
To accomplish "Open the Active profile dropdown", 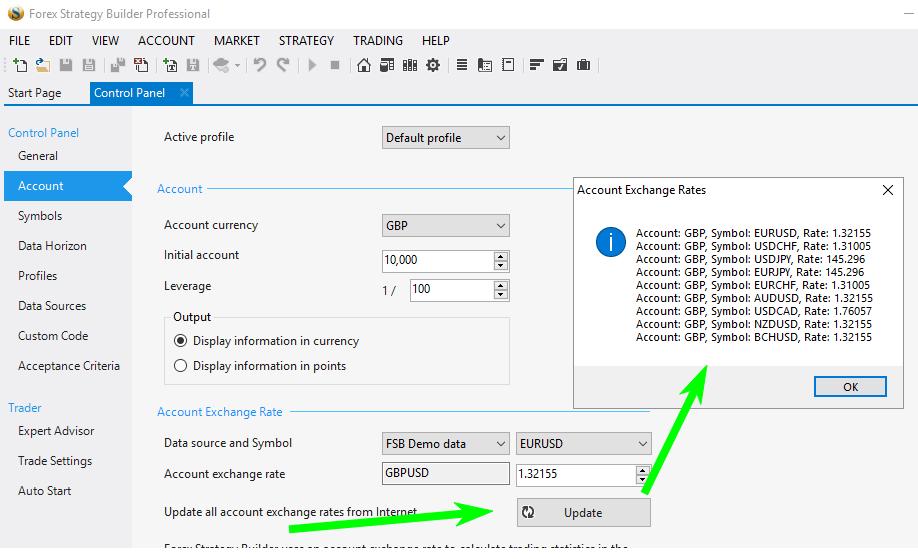I will (x=446, y=138).
